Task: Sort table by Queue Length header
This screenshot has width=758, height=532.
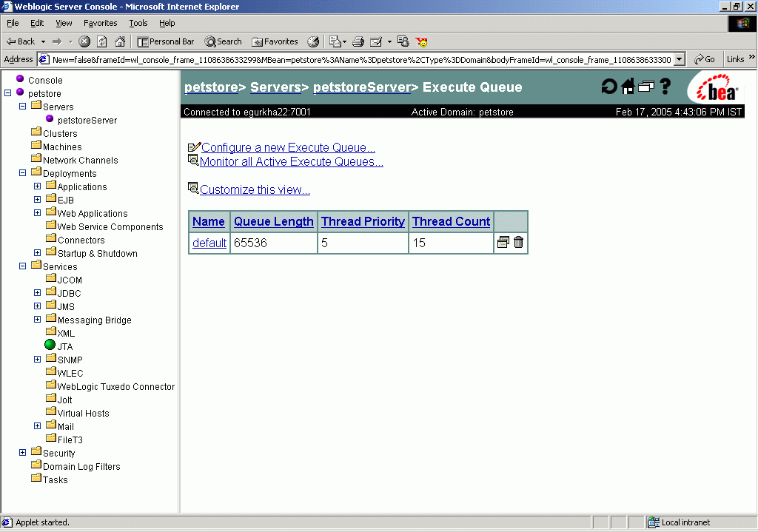Action: [x=274, y=221]
